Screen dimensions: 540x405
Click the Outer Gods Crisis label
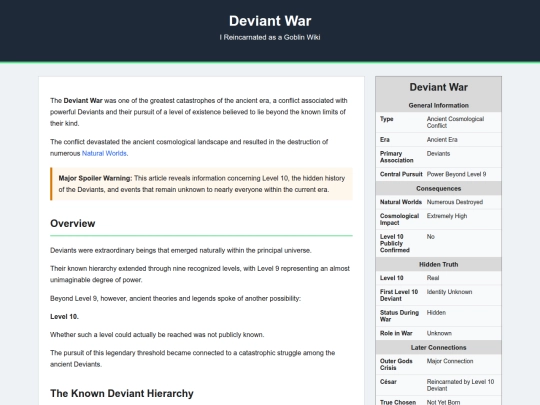click(396, 364)
